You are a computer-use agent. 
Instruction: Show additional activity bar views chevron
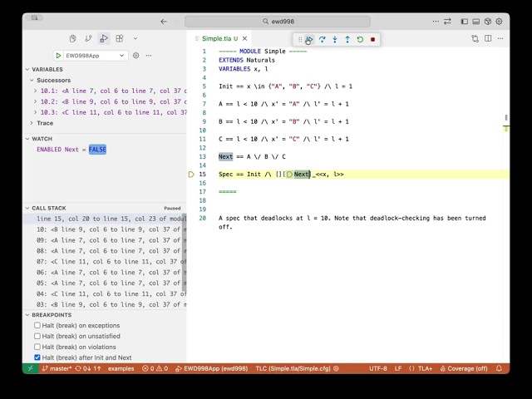pyautogui.click(x=135, y=39)
